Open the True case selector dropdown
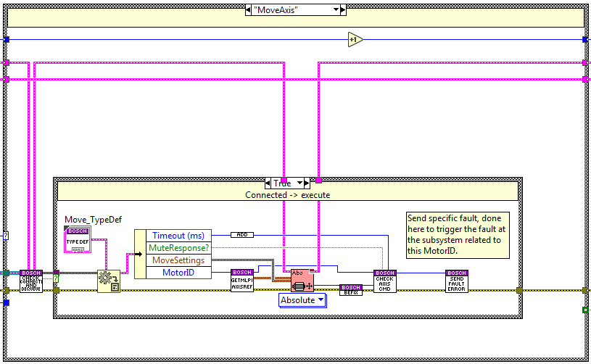Image resolution: width=591 pixels, height=364 pixels. [x=299, y=183]
